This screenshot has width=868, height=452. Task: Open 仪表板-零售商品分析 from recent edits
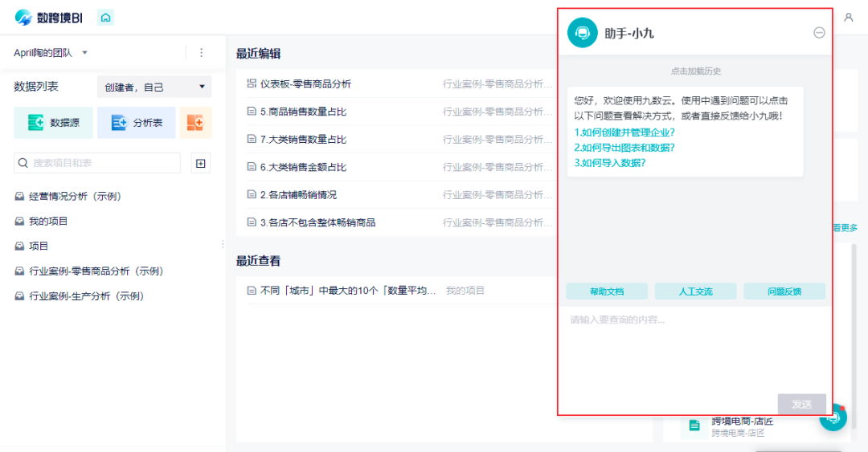pos(305,84)
